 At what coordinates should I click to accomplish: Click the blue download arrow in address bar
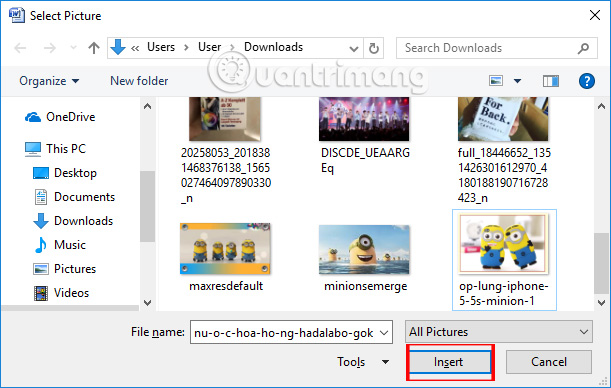coord(118,47)
